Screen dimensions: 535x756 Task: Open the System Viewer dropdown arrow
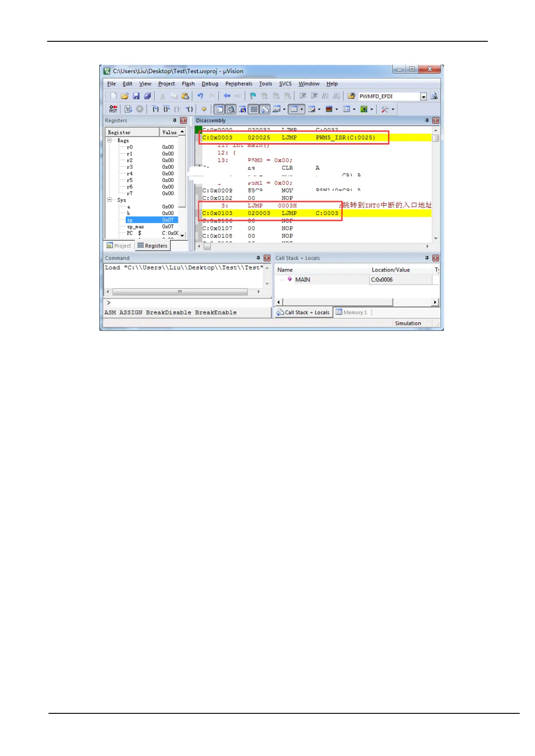coord(371,109)
